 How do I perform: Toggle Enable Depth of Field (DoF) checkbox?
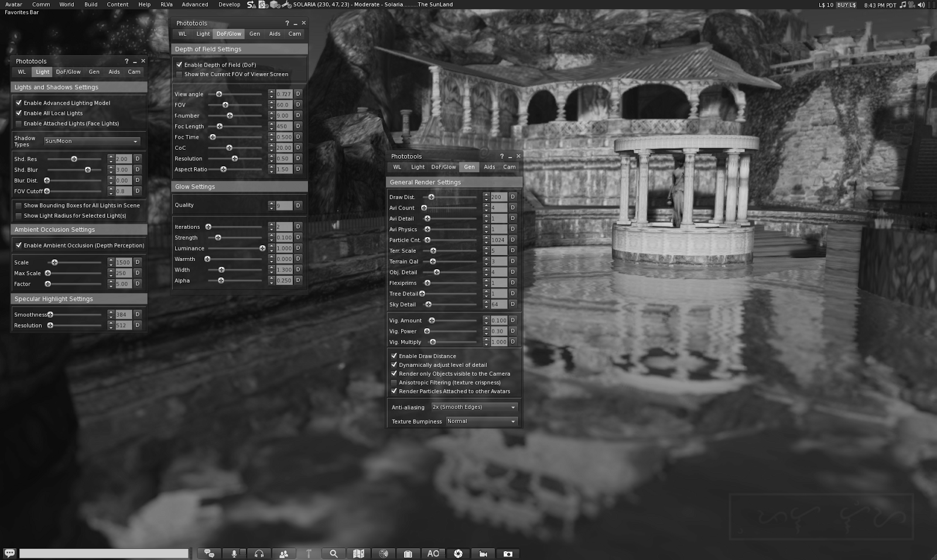pos(179,65)
